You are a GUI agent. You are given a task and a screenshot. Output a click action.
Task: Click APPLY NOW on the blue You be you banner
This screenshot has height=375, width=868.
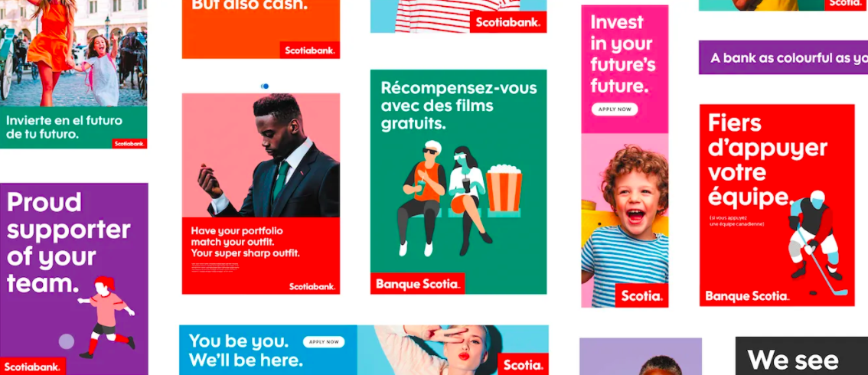tap(324, 342)
